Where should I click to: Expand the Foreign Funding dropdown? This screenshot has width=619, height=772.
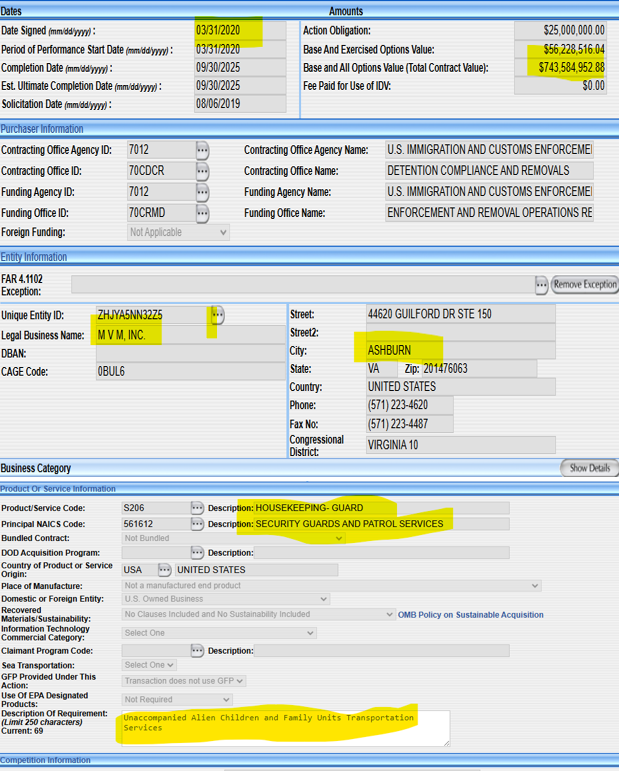pyautogui.click(x=178, y=232)
